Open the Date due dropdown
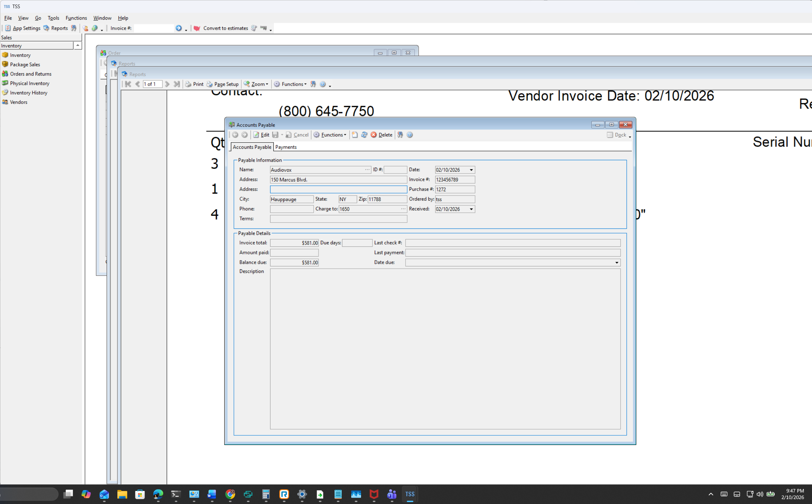Image resolution: width=812 pixels, height=504 pixels. pos(616,263)
